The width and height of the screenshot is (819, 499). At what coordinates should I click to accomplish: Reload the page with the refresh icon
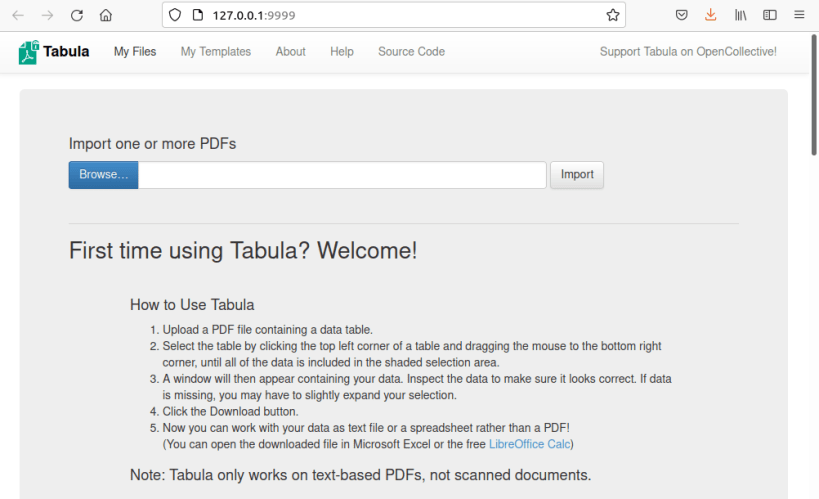point(77,15)
